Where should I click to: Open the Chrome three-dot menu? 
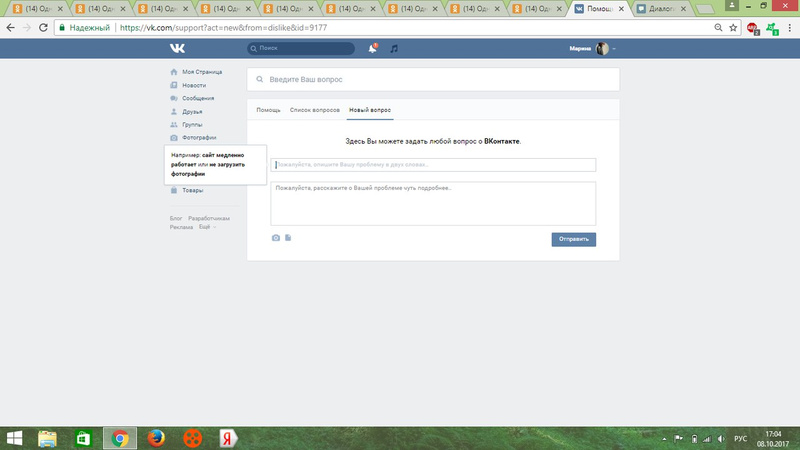coord(789,27)
